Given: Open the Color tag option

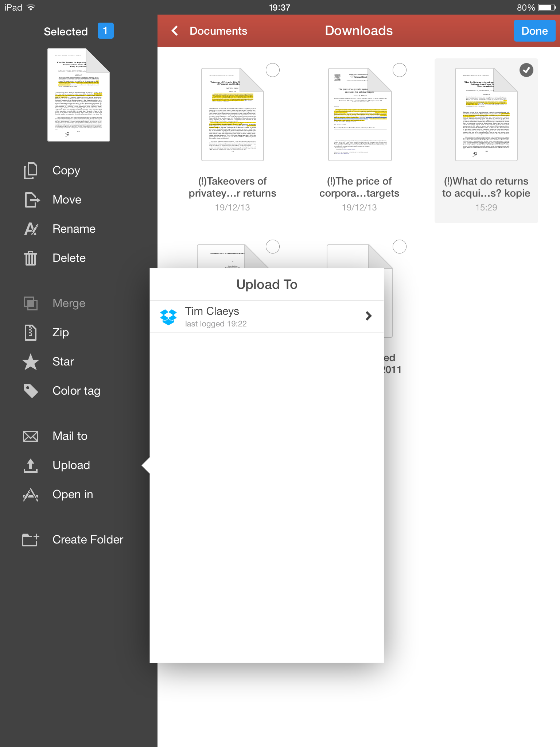Looking at the screenshot, I should tap(76, 391).
